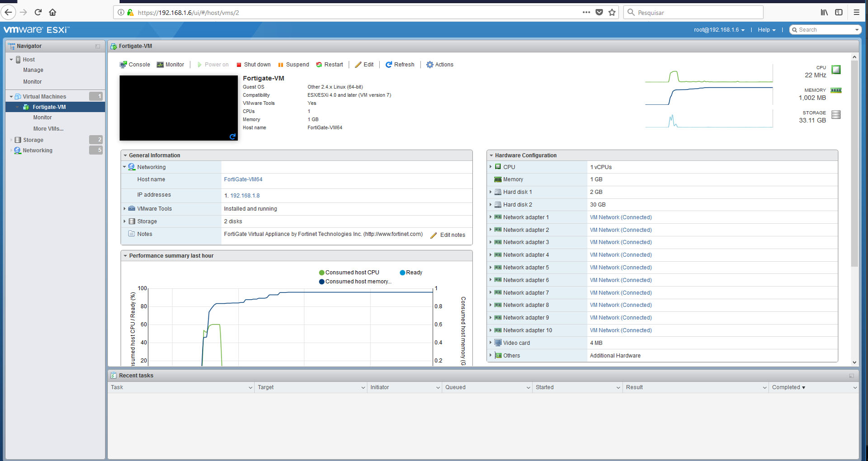The image size is (868, 461).
Task: Open the FortiGate-VM64 host name link
Action: tap(243, 179)
